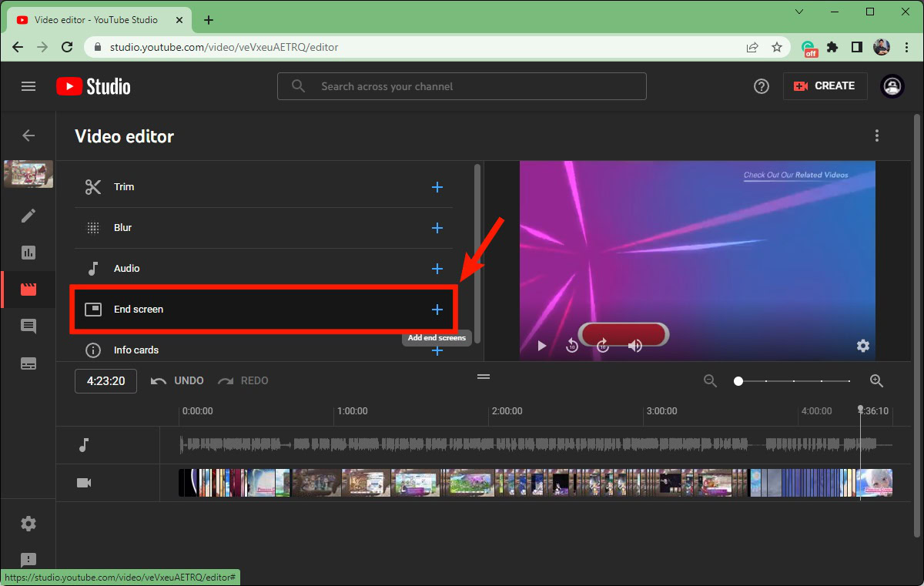Rewind the preview by 10 seconds
The image size is (924, 586).
coord(572,346)
